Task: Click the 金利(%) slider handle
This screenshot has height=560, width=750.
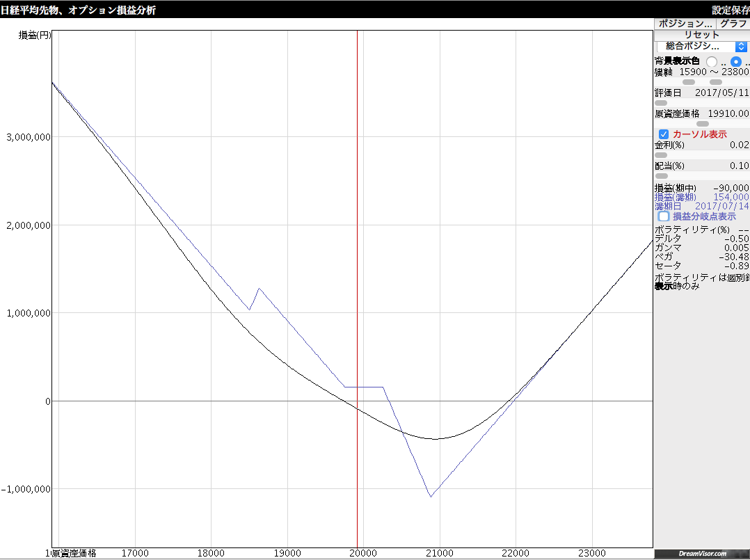Action: (x=661, y=155)
